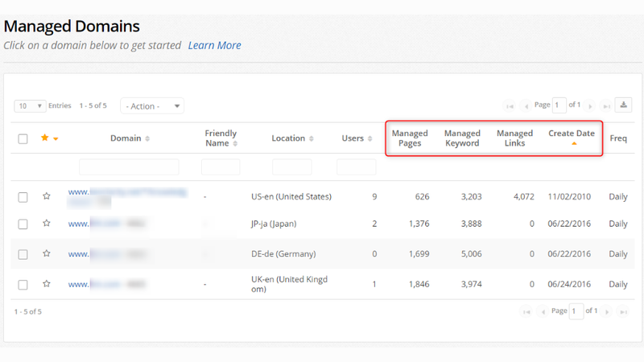The image size is (644, 362).
Task: Click the Learn More link
Action: (x=214, y=45)
